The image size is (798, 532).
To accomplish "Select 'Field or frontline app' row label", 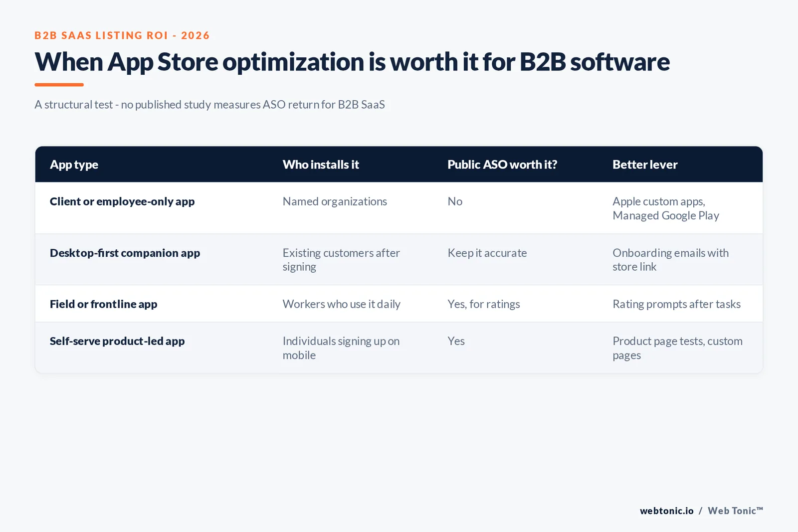I will tap(103, 304).
